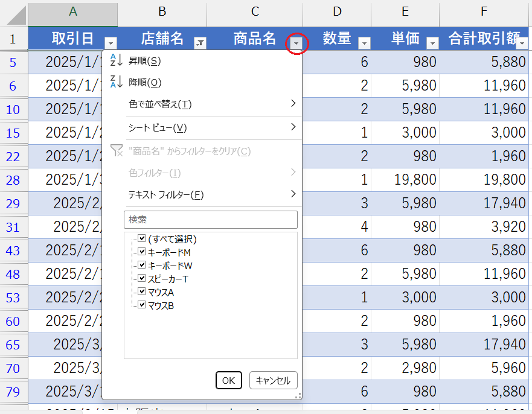Open the 単価 column filter arrow

click(x=432, y=43)
